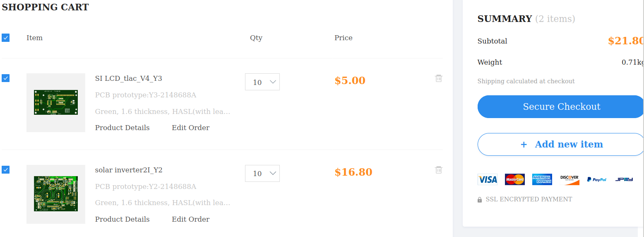This screenshot has width=644, height=237.
Task: Open Product Details for SI LCD_tlac_V4_Y3
Action: 122,128
